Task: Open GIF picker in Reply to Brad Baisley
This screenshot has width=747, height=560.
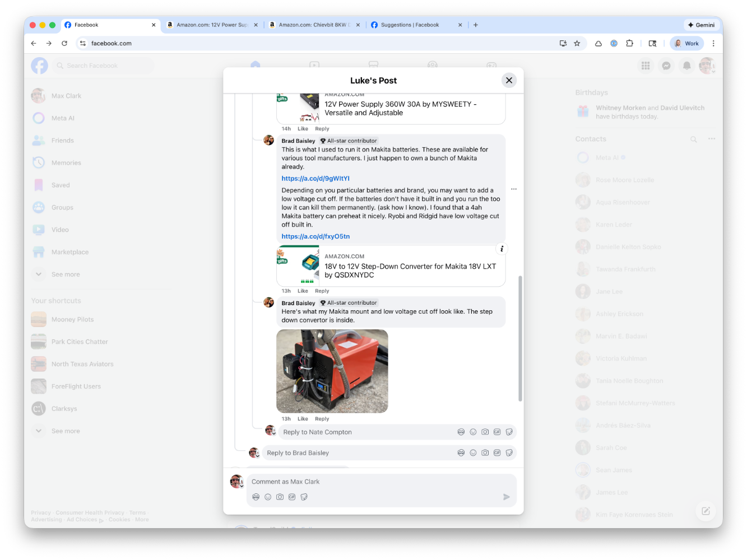Action: 497,452
